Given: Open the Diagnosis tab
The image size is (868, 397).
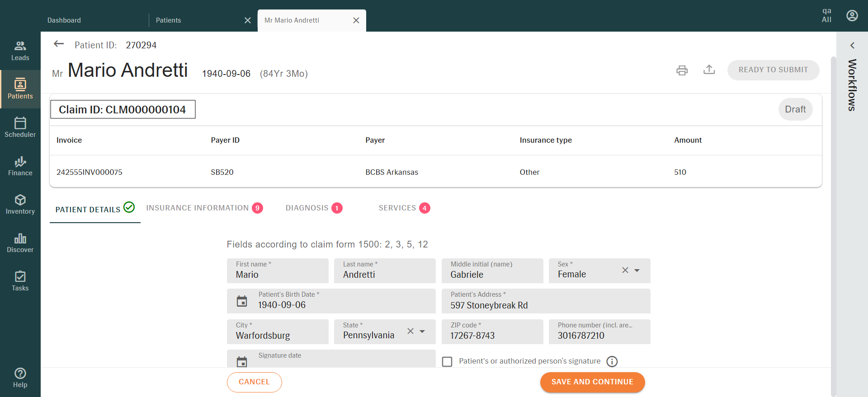Looking at the screenshot, I should [314, 208].
